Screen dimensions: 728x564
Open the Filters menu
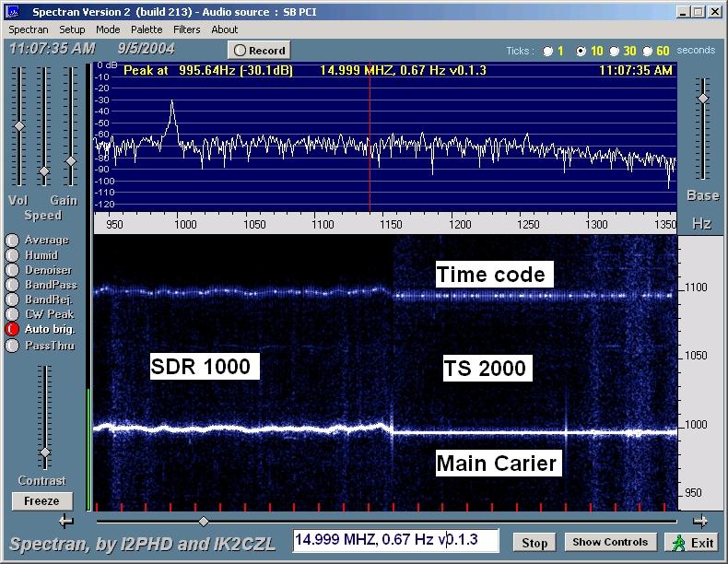pos(186,29)
